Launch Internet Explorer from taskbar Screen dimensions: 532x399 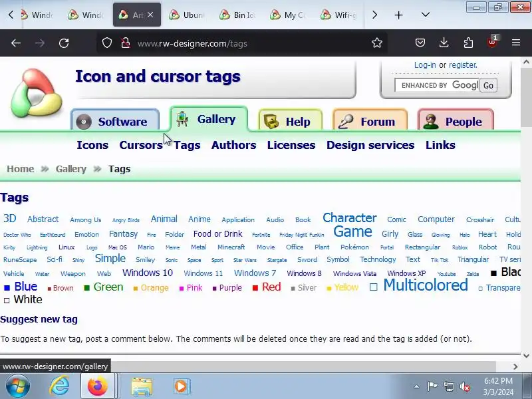[x=60, y=386]
